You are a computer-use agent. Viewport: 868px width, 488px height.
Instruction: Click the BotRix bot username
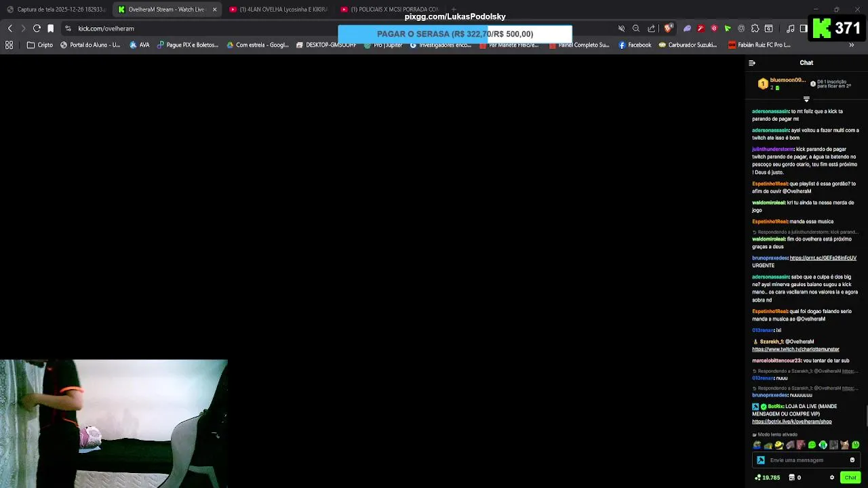[x=776, y=407]
